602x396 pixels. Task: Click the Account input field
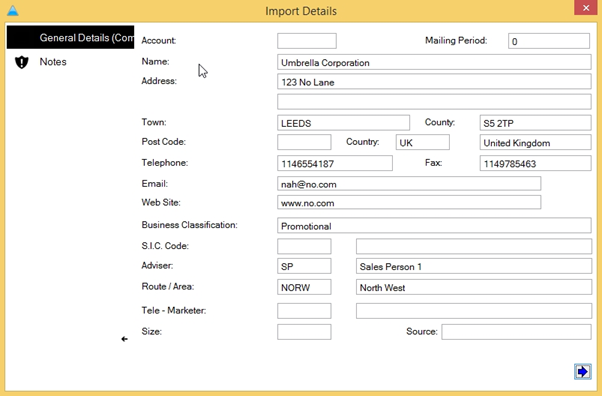coord(307,41)
